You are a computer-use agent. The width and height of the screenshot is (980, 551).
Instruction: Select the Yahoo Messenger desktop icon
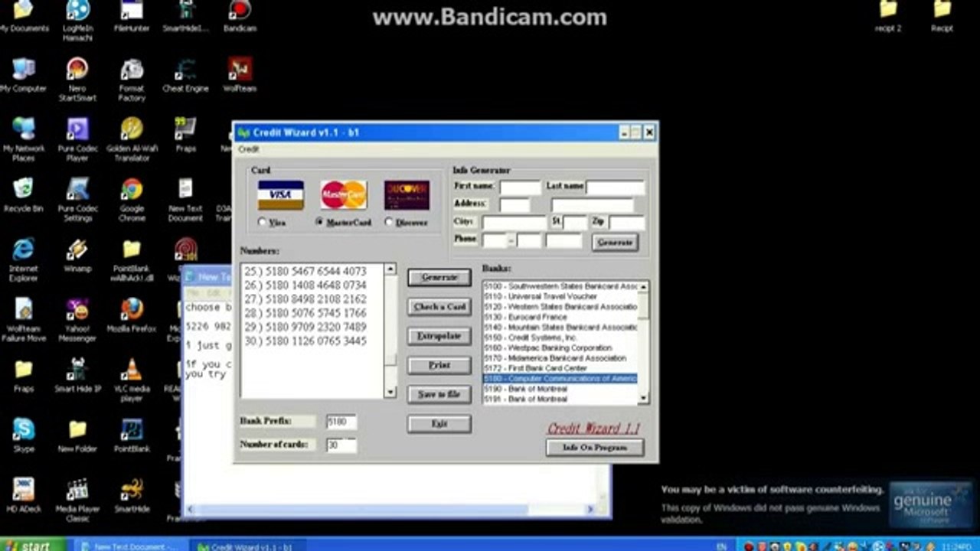point(77,320)
